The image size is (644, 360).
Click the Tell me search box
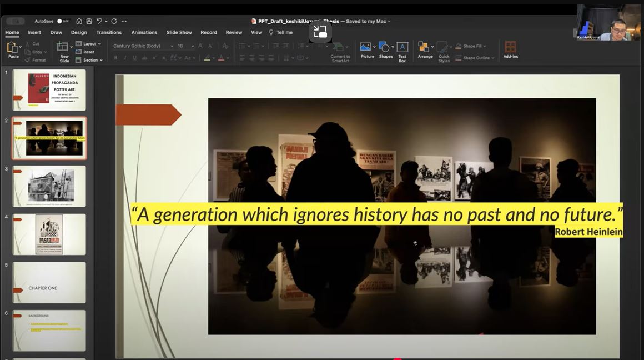tap(284, 33)
